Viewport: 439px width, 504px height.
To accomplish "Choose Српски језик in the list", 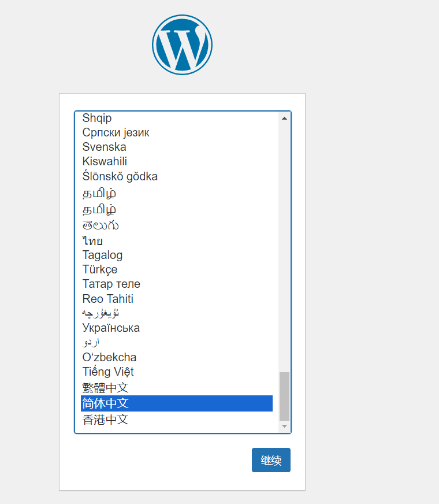I will point(116,132).
